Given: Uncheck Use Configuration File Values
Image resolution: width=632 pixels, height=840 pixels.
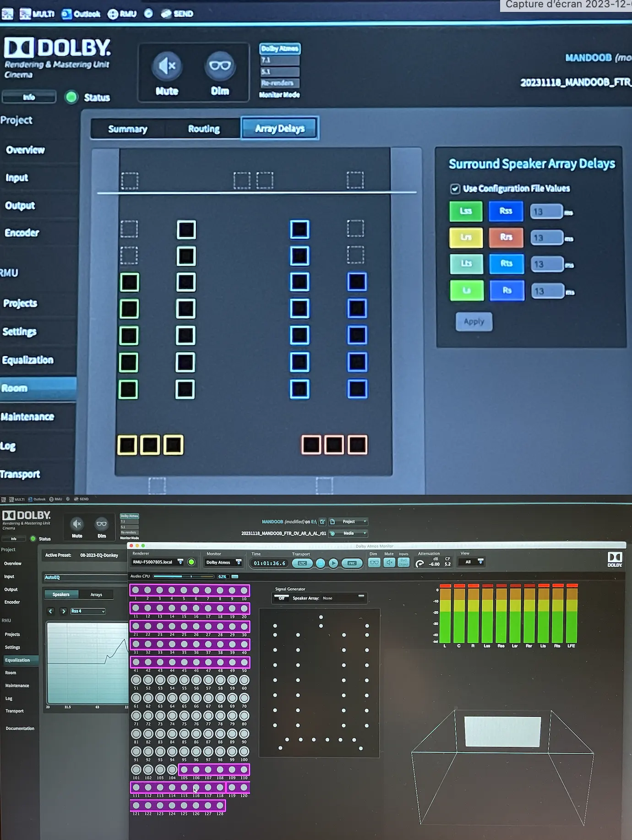Looking at the screenshot, I should [x=455, y=189].
